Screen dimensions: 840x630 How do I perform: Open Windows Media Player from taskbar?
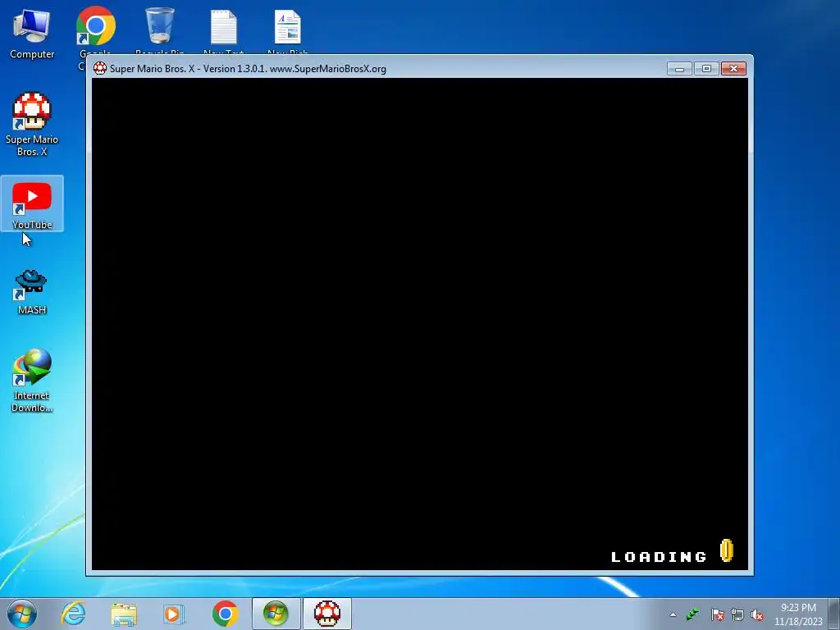click(174, 614)
